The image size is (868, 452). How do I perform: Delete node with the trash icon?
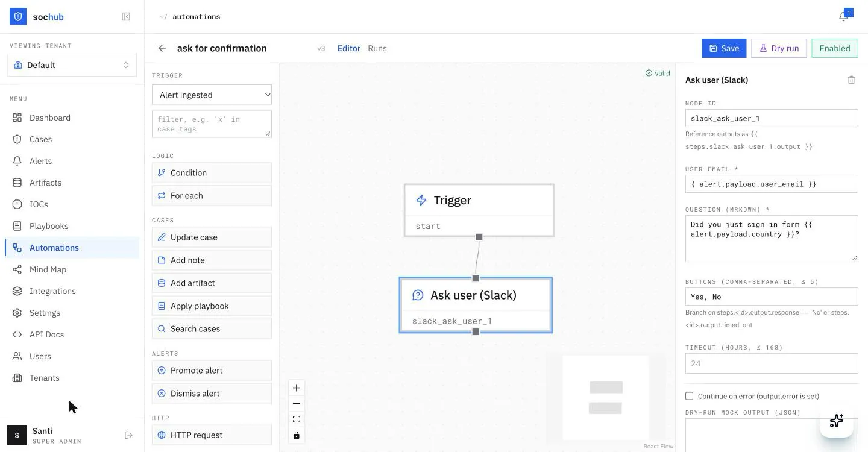(x=851, y=80)
